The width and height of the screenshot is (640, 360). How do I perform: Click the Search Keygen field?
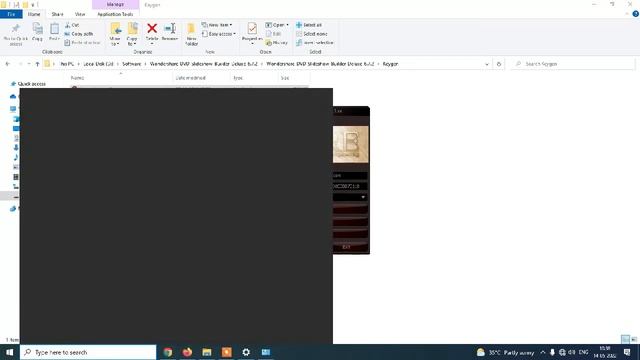(572, 64)
